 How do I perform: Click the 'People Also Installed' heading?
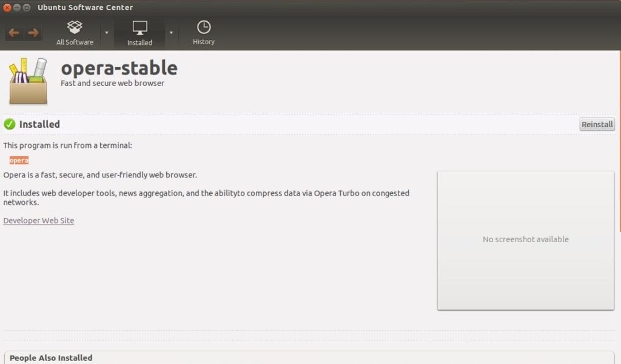(x=51, y=358)
